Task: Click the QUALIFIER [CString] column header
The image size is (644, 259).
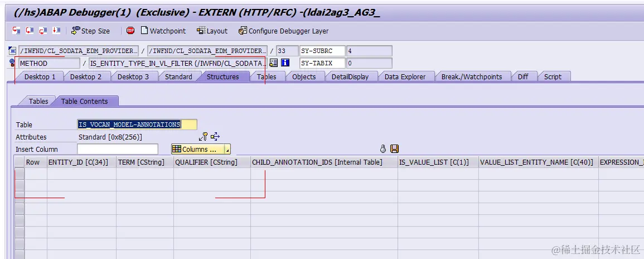Action: pos(212,162)
